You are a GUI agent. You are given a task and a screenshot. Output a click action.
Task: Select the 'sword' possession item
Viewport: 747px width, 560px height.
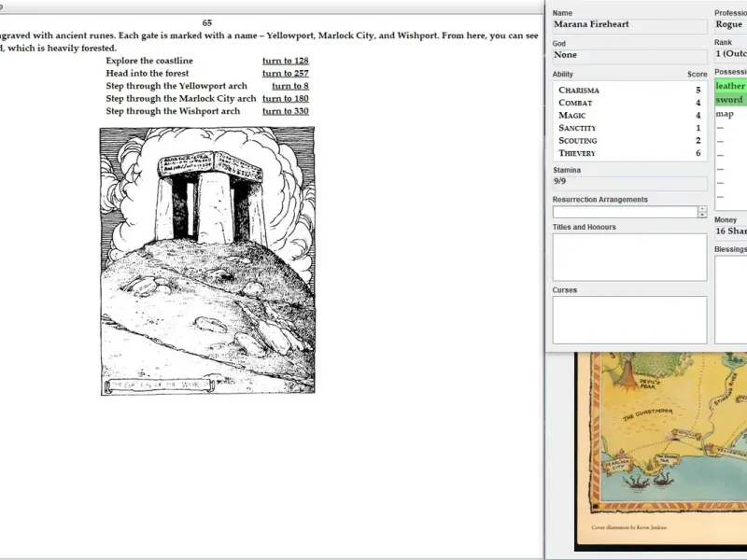coord(730,100)
